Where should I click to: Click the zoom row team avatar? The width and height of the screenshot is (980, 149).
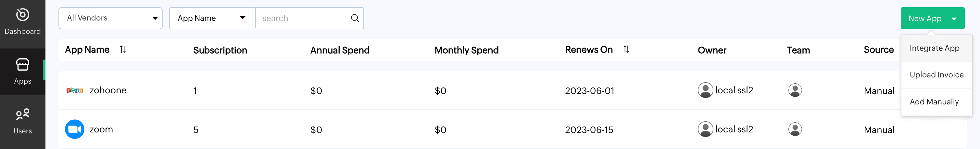[x=795, y=129]
